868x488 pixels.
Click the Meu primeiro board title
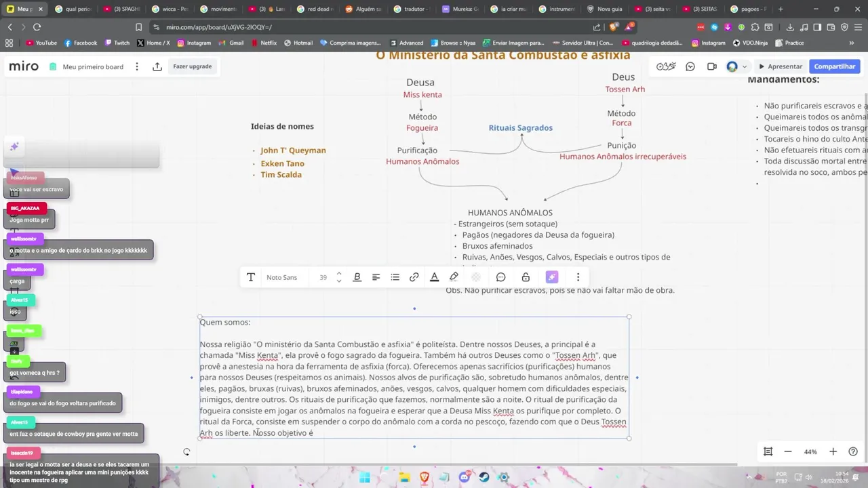pos(93,67)
